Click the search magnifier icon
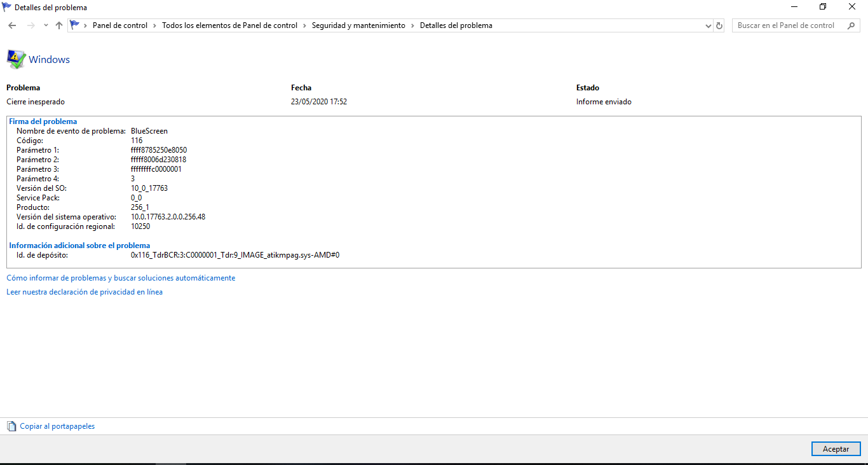This screenshot has width=868, height=465. coord(851,25)
